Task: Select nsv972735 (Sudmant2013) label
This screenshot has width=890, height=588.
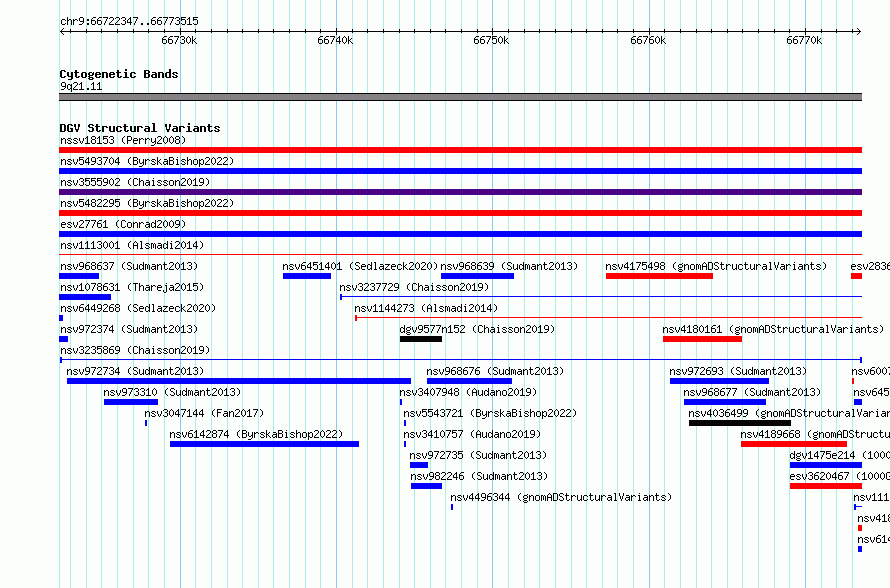Action: pyautogui.click(x=478, y=455)
